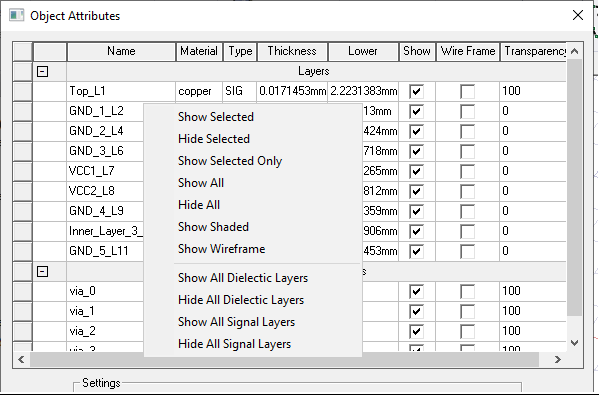This screenshot has width=599, height=400.
Task: Choose Show Selected Only menu entry
Action: 253,161
